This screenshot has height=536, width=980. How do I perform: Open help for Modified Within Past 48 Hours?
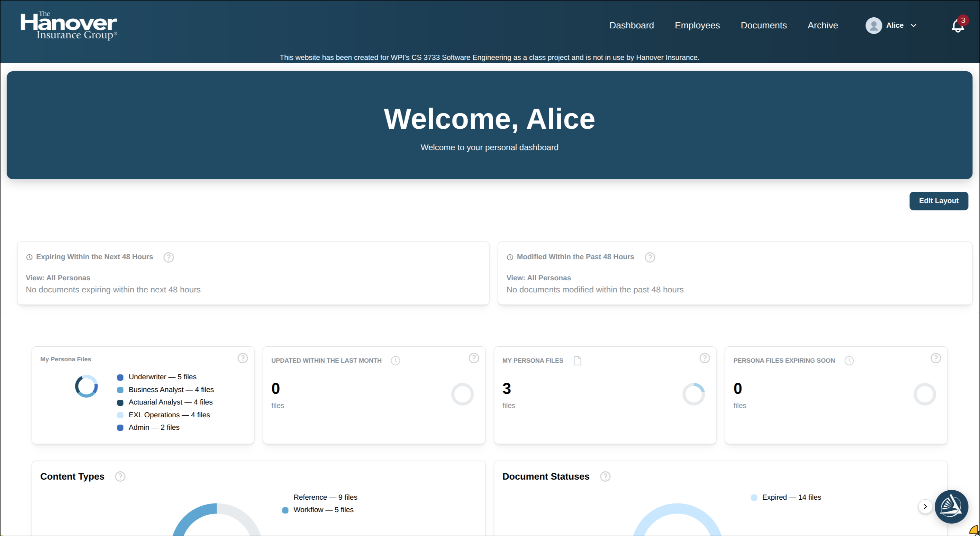(x=650, y=257)
